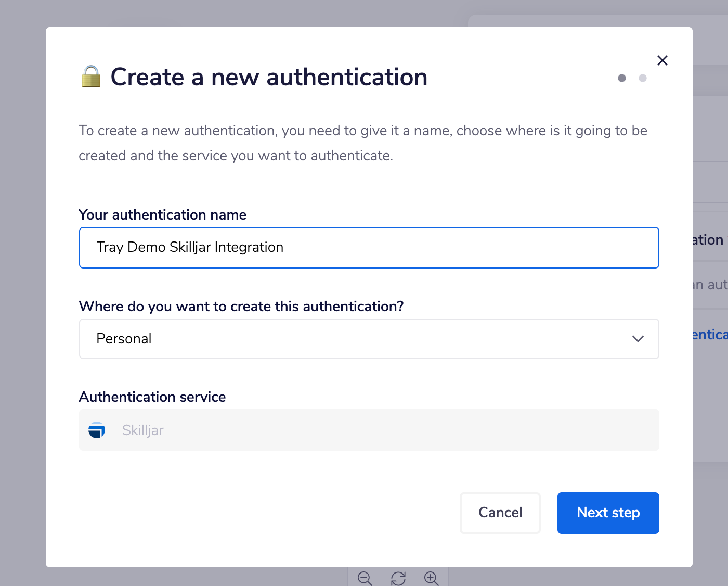Click the 'Create a new authentication' heading

[269, 77]
